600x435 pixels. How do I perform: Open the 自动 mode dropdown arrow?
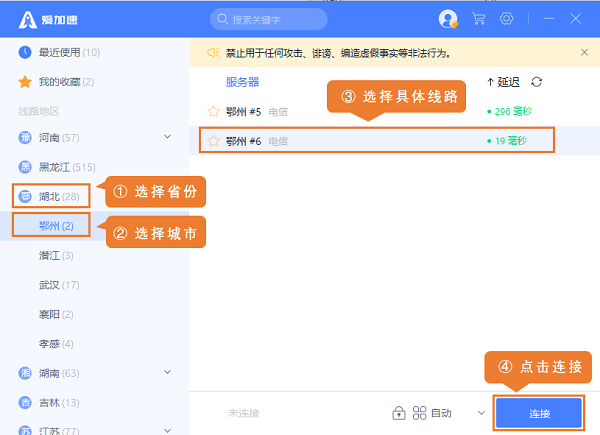[481, 413]
